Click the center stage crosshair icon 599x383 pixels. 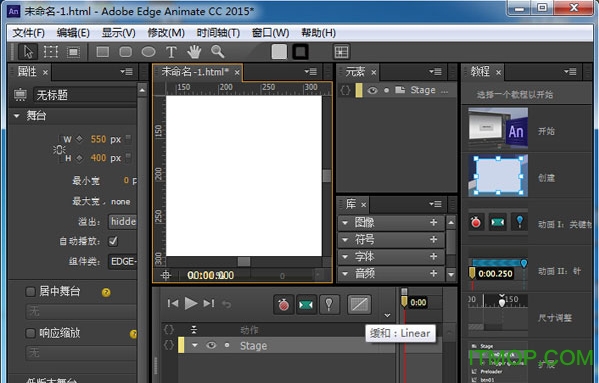(166, 275)
